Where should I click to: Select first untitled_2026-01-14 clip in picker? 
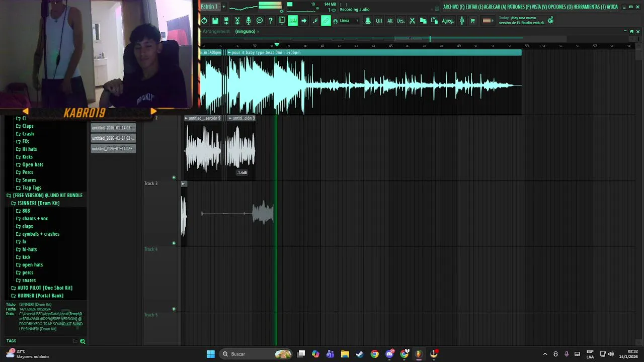pos(113,128)
